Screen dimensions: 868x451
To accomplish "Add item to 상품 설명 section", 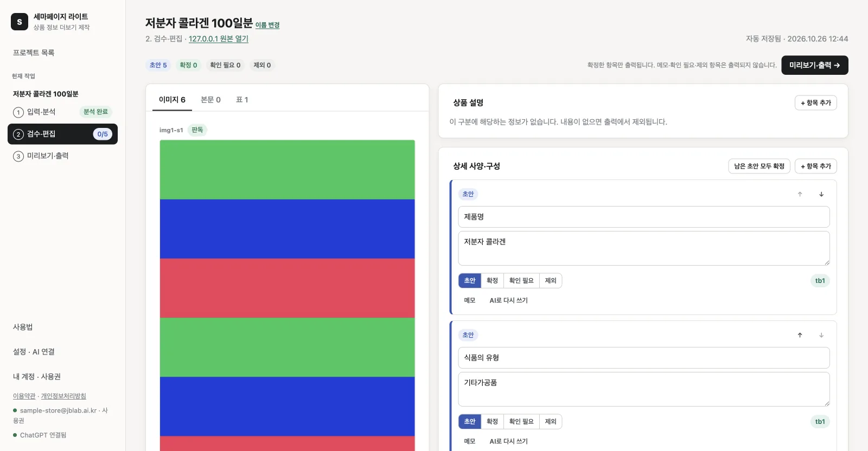I will pos(816,102).
